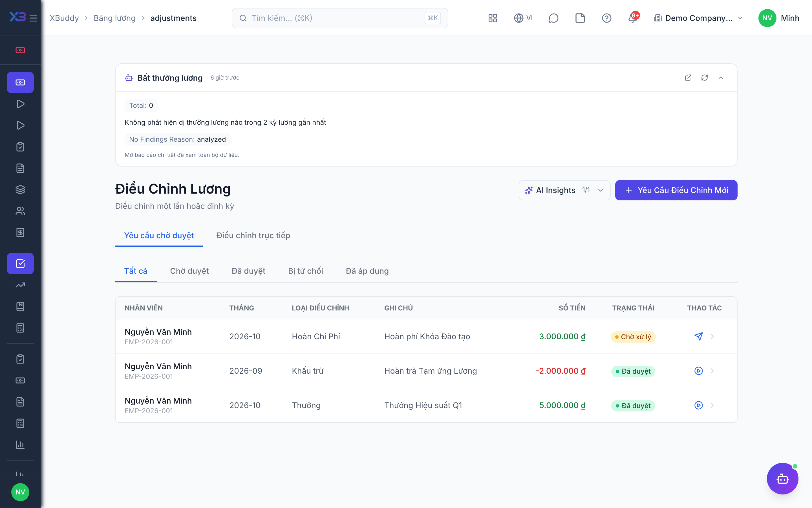
Task: Click the -2.000.000 đ amount cell
Action: pyautogui.click(x=561, y=371)
